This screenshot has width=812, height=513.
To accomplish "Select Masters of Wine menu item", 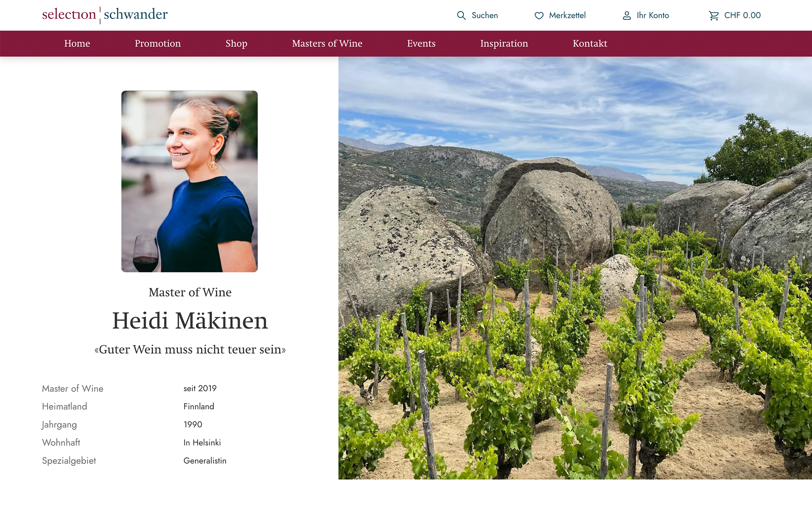I will (327, 43).
